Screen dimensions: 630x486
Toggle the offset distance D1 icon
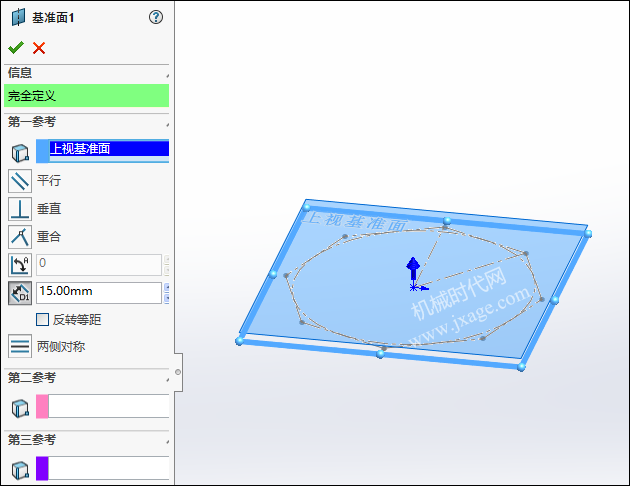click(20, 293)
